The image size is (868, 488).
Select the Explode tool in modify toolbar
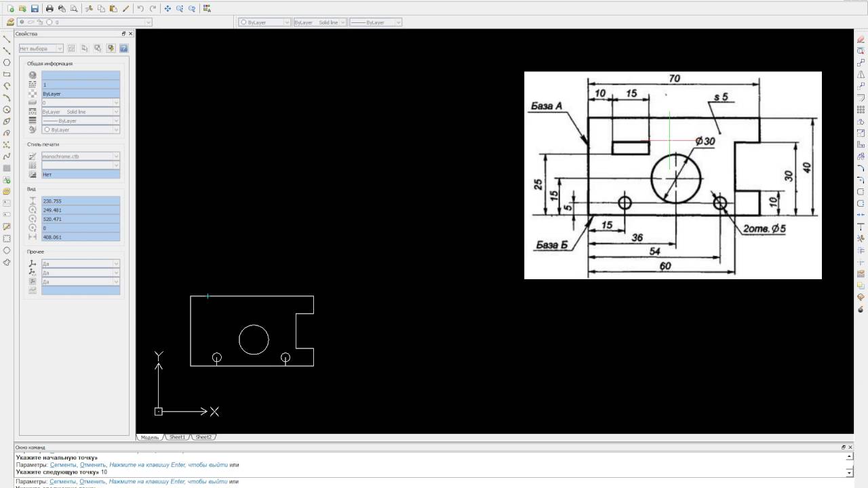tap(861, 309)
